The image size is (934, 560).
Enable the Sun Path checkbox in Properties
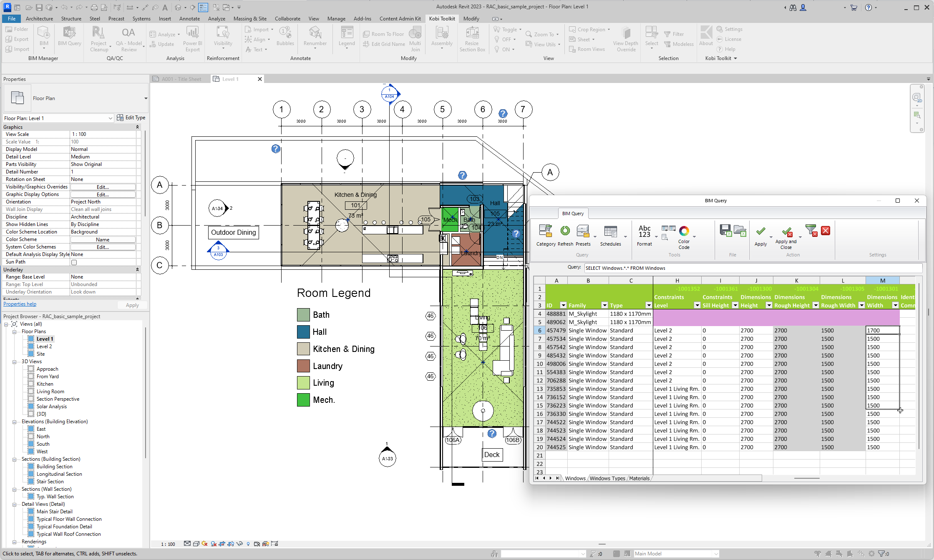(x=74, y=262)
